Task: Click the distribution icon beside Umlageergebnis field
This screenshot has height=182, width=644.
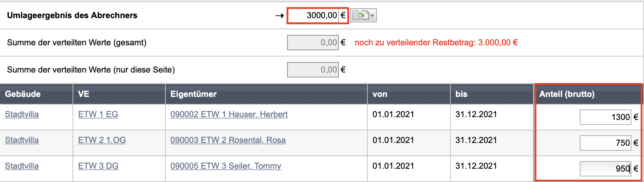Action: pyautogui.click(x=360, y=15)
